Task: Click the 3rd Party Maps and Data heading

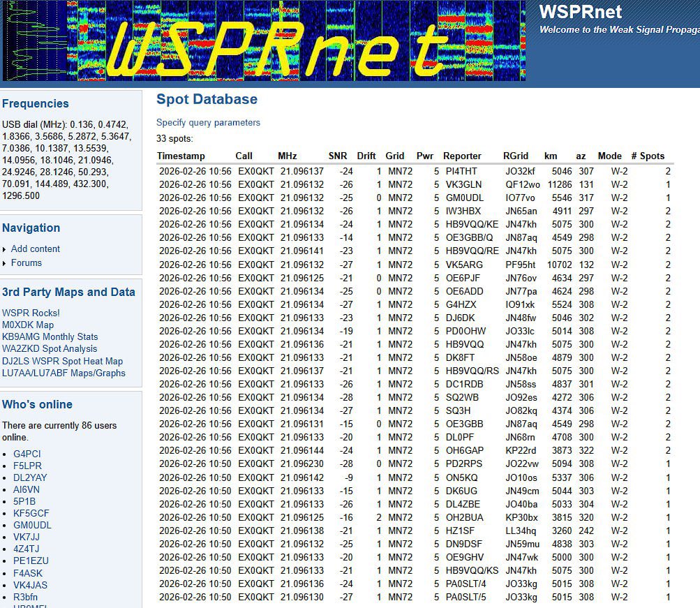Action: 68,292
